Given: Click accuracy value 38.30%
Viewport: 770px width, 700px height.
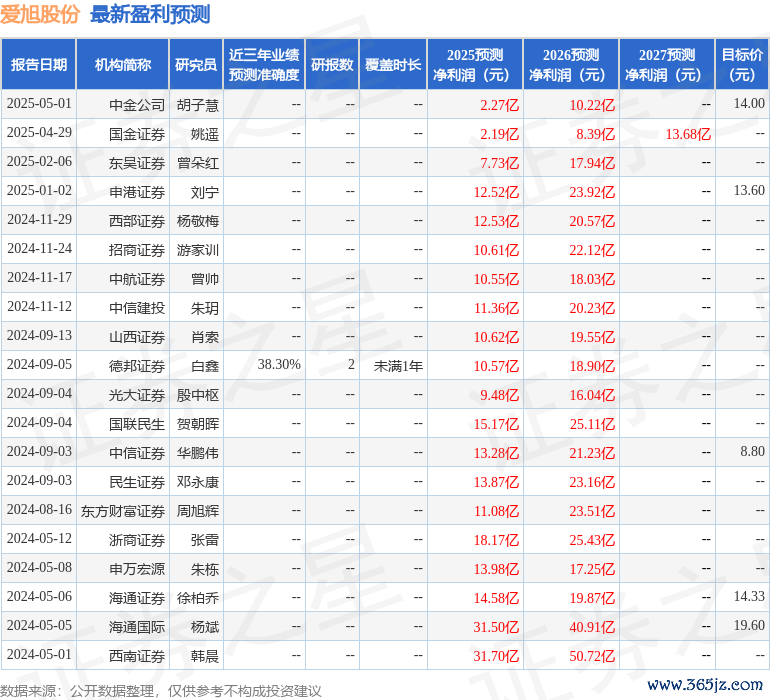Looking at the screenshot, I should coord(279,364).
